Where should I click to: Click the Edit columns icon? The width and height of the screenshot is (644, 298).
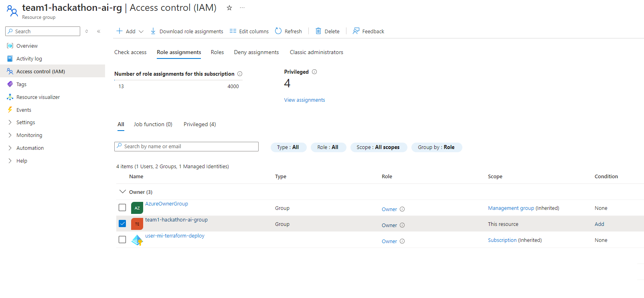[233, 31]
